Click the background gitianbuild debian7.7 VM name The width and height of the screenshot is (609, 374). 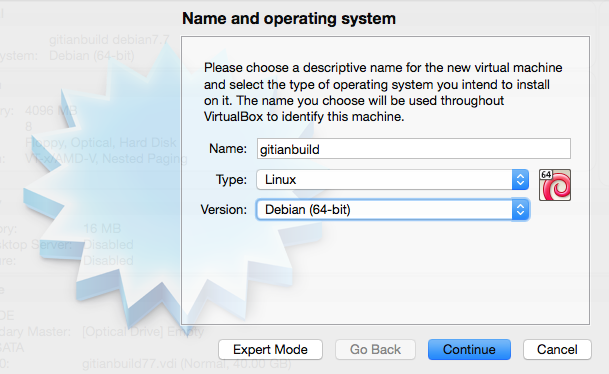[109, 40]
